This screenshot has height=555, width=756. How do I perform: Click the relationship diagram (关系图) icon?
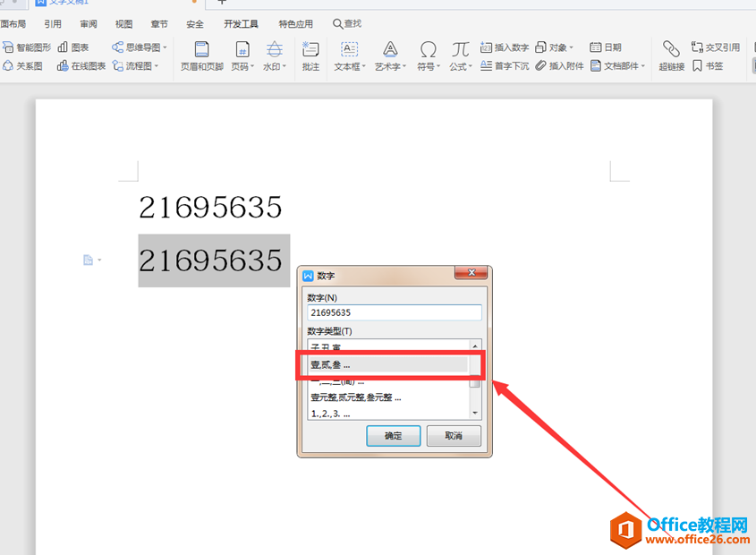pyautogui.click(x=8, y=65)
